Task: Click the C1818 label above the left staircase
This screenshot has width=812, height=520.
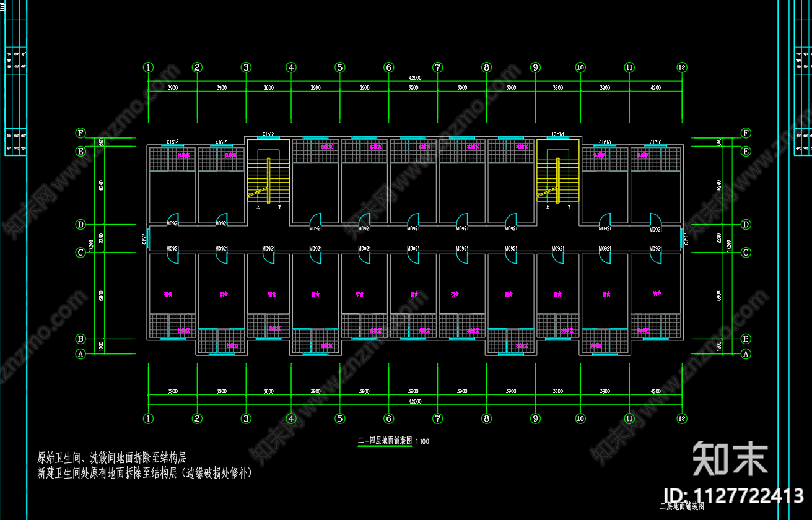Action: tap(268, 134)
